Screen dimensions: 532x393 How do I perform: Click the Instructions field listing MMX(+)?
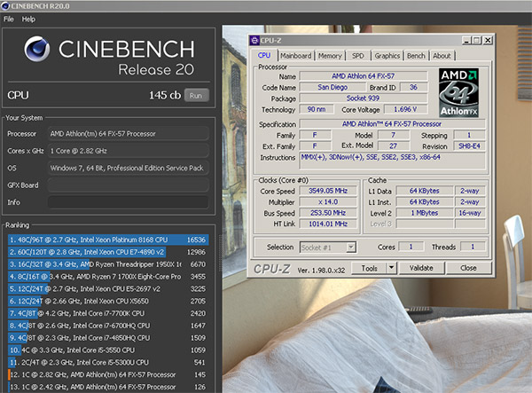coord(392,161)
